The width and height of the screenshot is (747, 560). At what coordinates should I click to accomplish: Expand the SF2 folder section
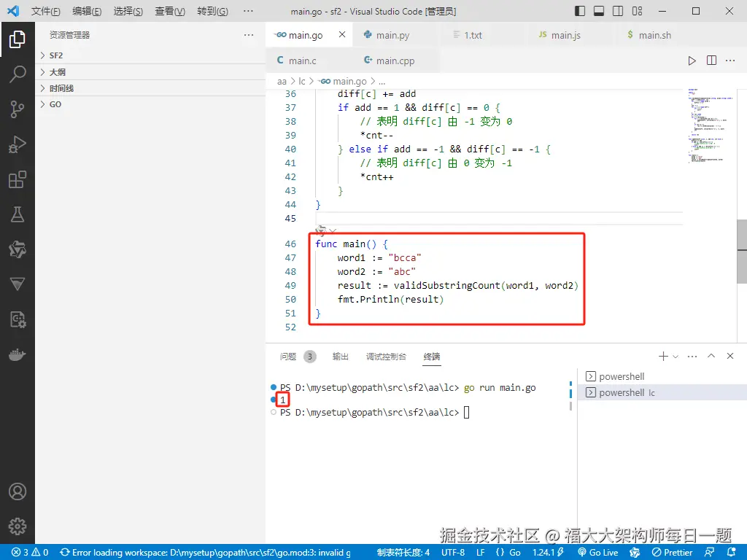point(150,55)
